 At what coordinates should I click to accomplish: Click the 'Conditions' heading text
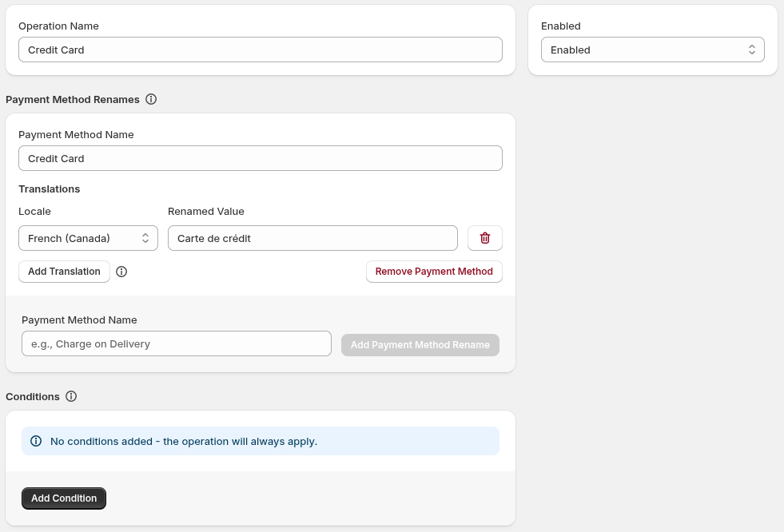33,397
